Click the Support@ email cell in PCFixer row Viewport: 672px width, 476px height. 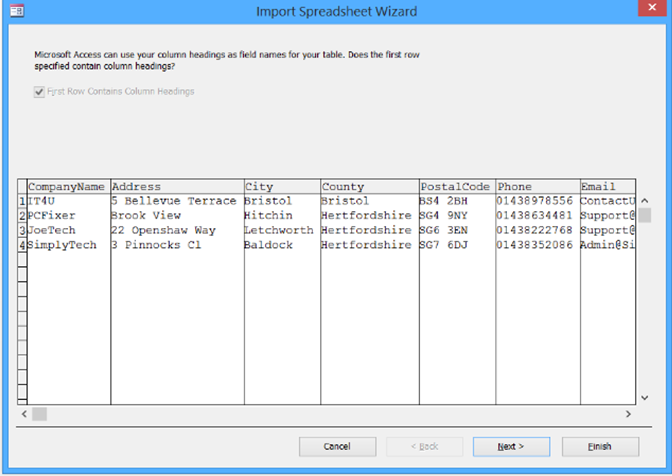(x=608, y=216)
